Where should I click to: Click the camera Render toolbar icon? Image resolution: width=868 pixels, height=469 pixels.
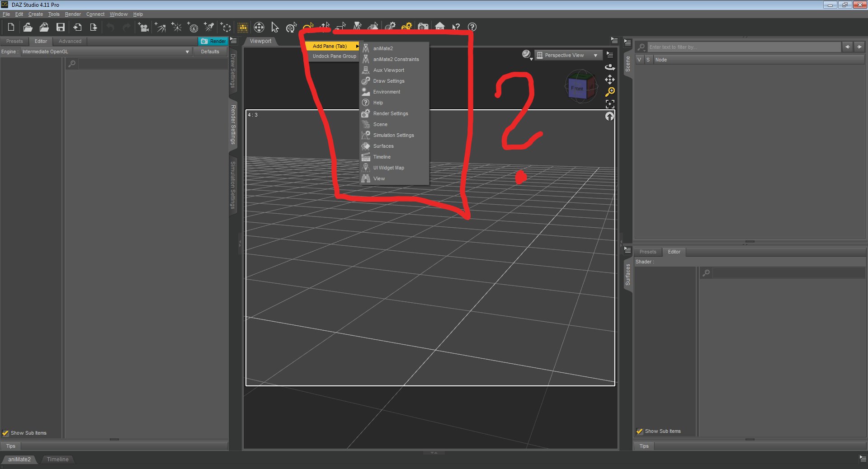click(x=423, y=27)
